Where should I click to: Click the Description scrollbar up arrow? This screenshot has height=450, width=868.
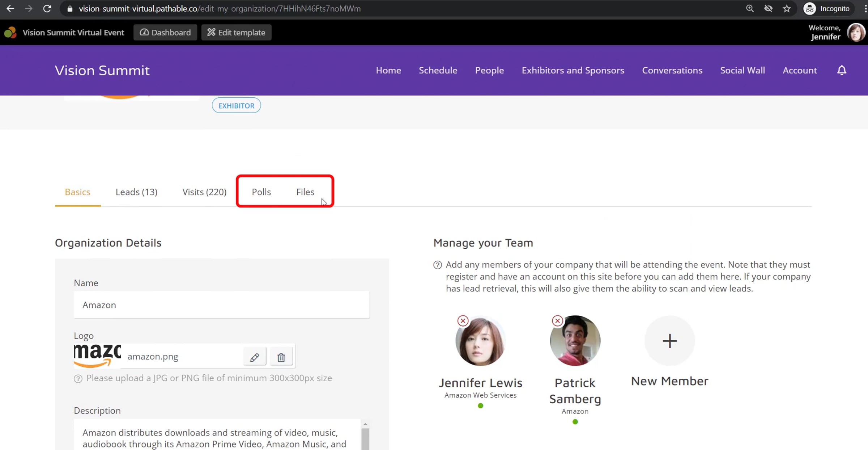coord(365,424)
